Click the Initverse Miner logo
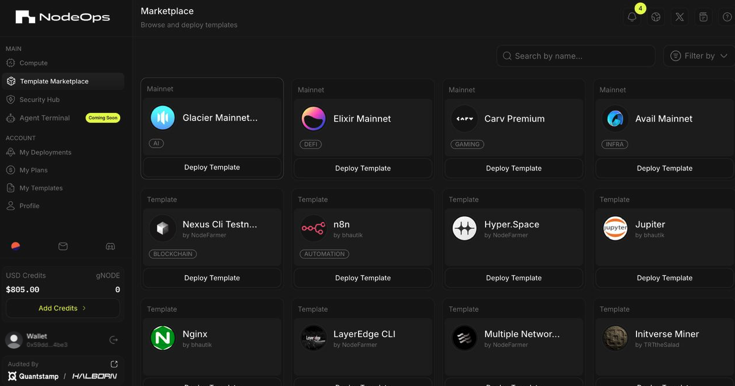The height and width of the screenshot is (386, 735). pos(615,338)
